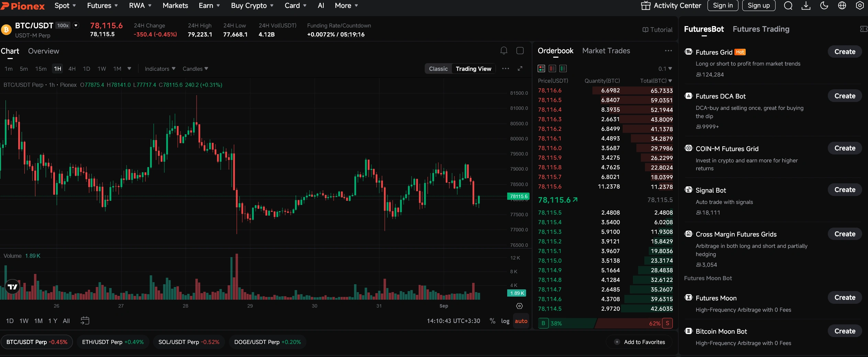Click Add to Favorites

pos(639,342)
